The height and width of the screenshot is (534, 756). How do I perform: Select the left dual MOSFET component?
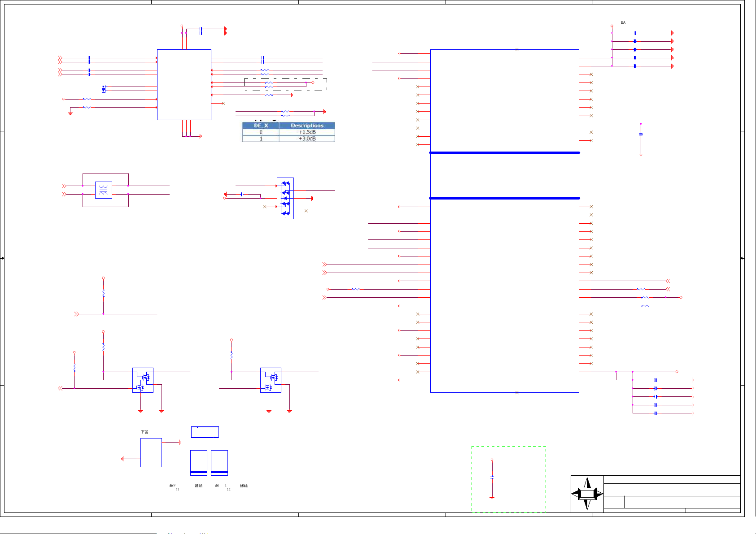tap(143, 380)
